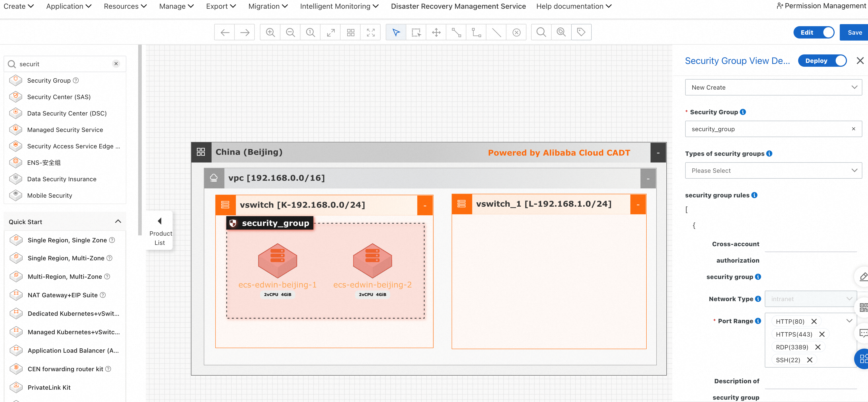Toggle the Edit mode switch
Viewport: 868px width, 402px height.
tap(814, 32)
